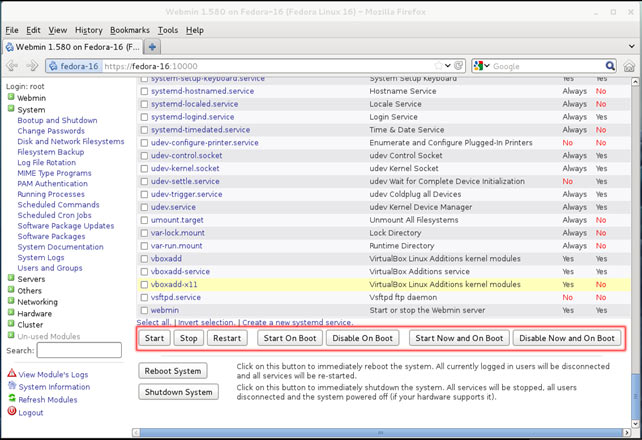Expand the Others category
This screenshot has height=440, width=642.
(11, 289)
